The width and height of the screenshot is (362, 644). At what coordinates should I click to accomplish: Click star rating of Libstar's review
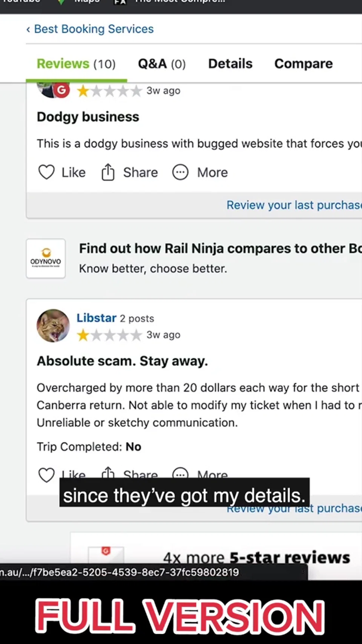109,335
